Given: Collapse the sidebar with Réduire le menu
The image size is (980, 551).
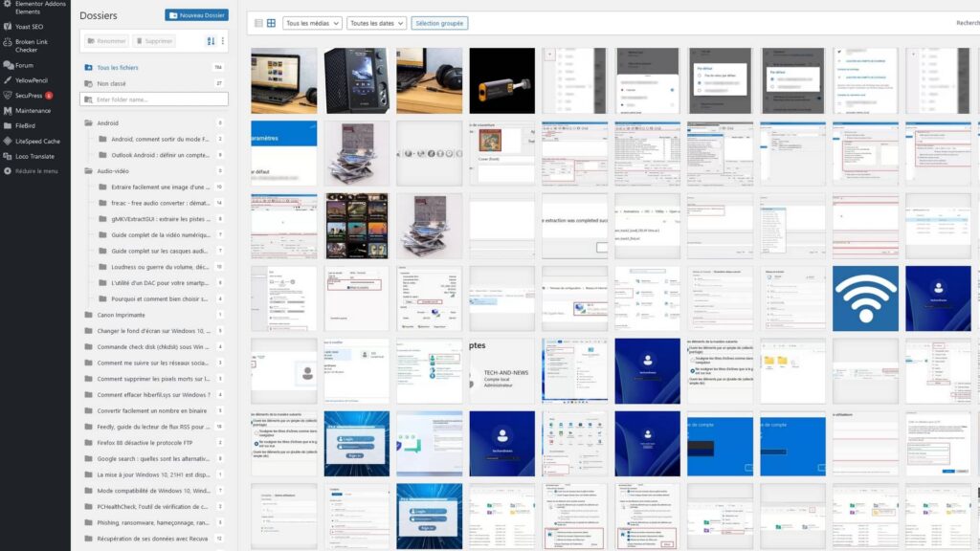Looking at the screenshot, I should tap(36, 171).
